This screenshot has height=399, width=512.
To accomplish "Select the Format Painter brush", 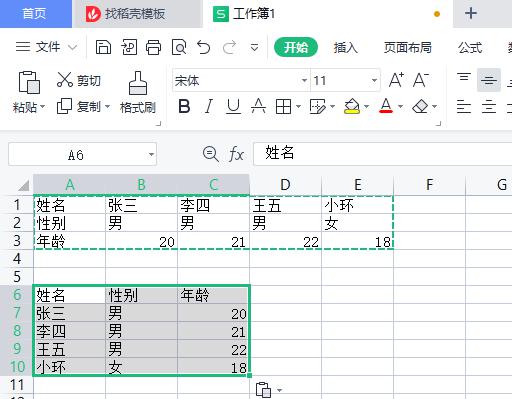I will (138, 83).
